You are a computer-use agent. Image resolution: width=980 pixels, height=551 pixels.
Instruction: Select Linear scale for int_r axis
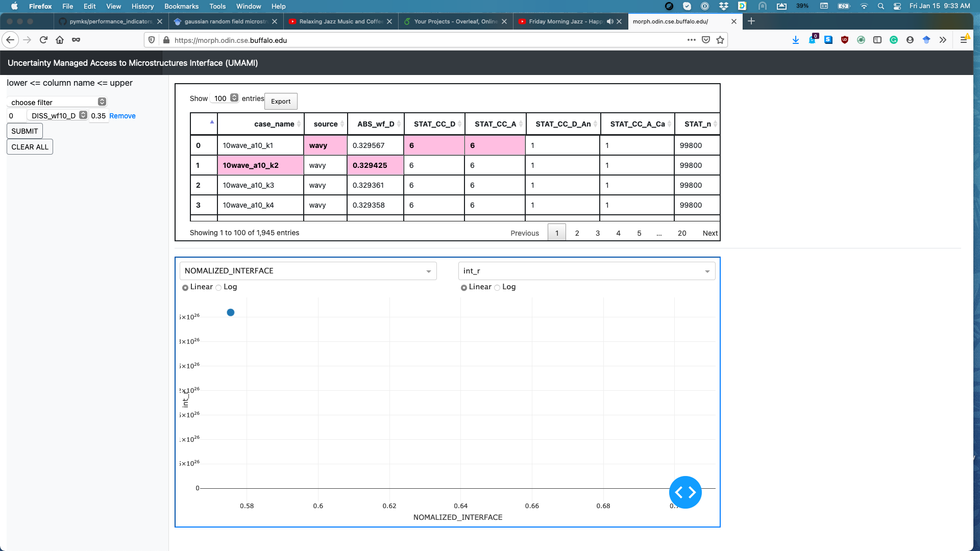pos(464,288)
